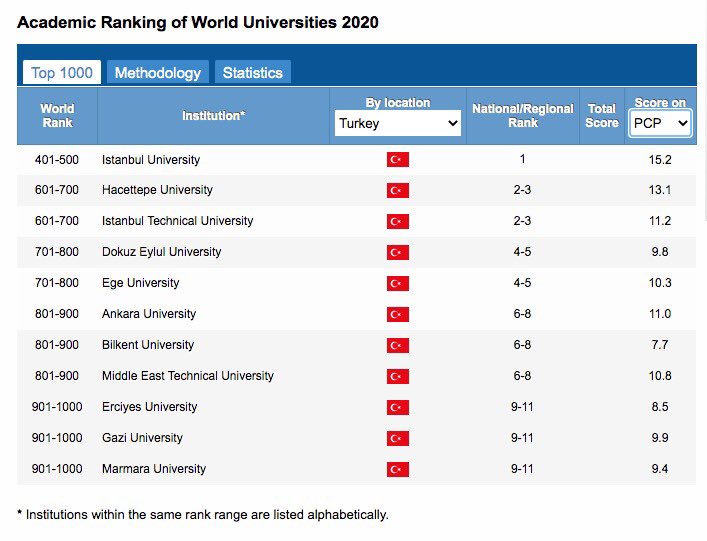Click world rank 701-800 for Dokuz Eylul

(x=57, y=252)
